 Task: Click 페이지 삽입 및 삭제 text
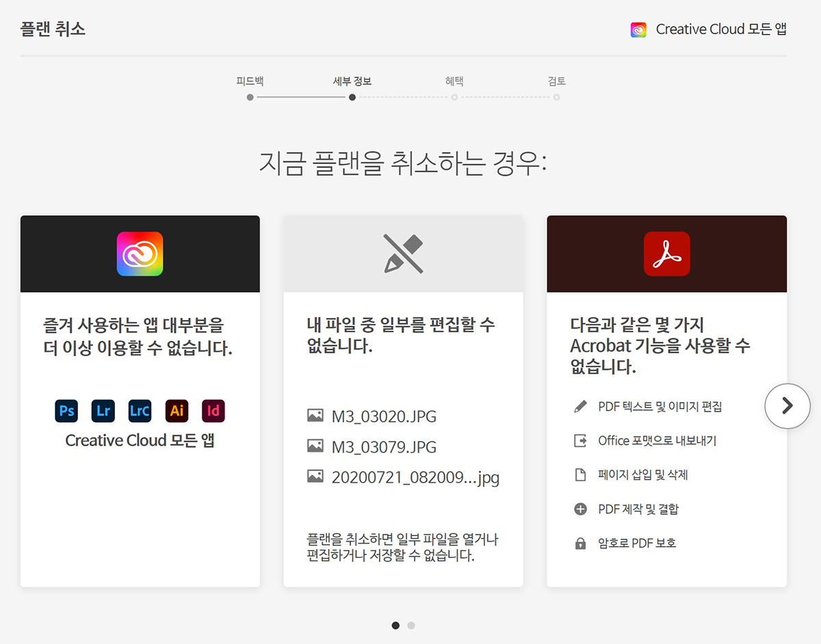(x=642, y=475)
